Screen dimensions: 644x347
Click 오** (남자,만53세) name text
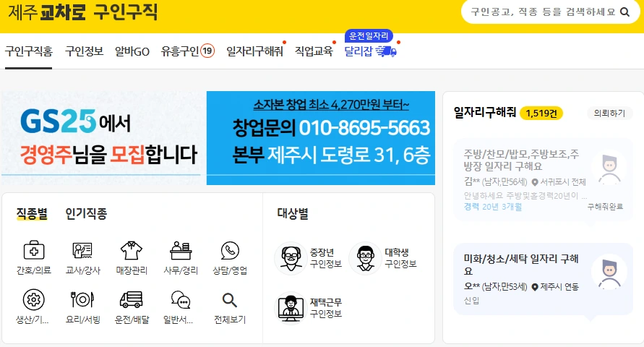tap(495, 286)
